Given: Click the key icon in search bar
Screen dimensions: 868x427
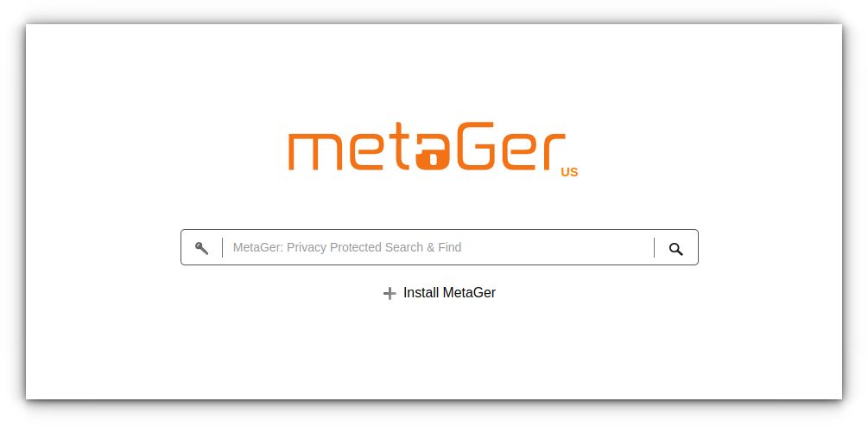Looking at the screenshot, I should pyautogui.click(x=201, y=248).
